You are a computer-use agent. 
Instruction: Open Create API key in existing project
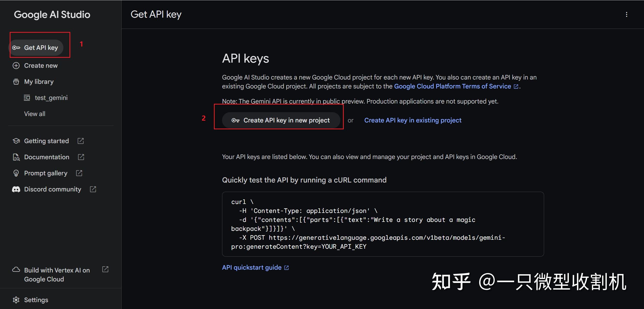(x=413, y=120)
